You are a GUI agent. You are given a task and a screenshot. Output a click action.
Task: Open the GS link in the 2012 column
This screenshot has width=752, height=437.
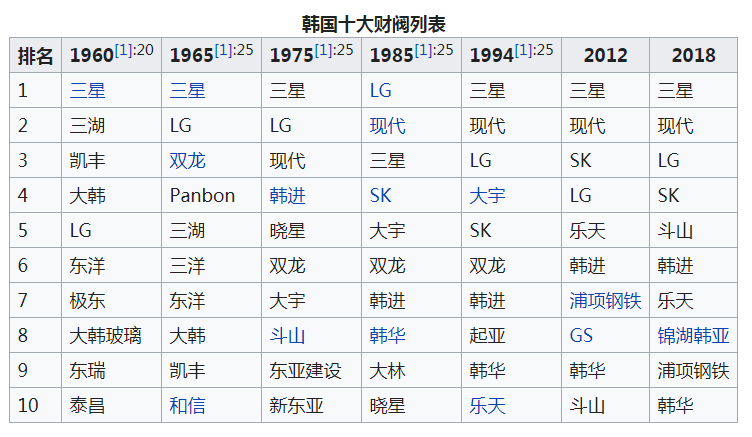coord(581,336)
